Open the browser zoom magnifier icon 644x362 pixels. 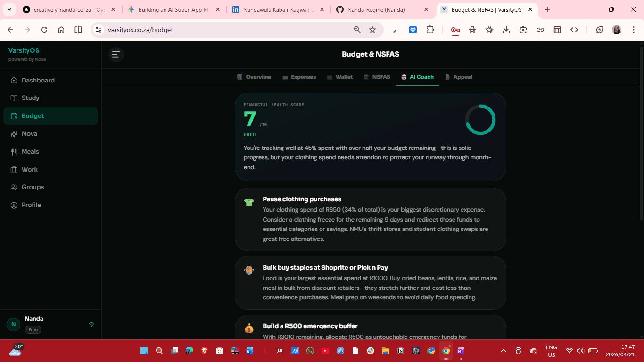[x=357, y=30]
